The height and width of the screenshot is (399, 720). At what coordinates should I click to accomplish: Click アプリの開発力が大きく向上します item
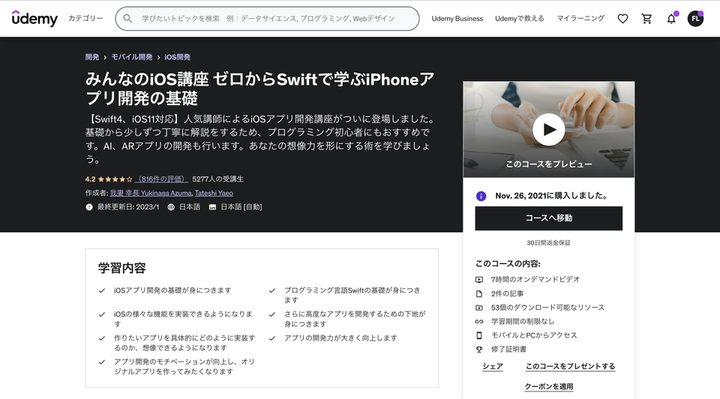tap(340, 338)
